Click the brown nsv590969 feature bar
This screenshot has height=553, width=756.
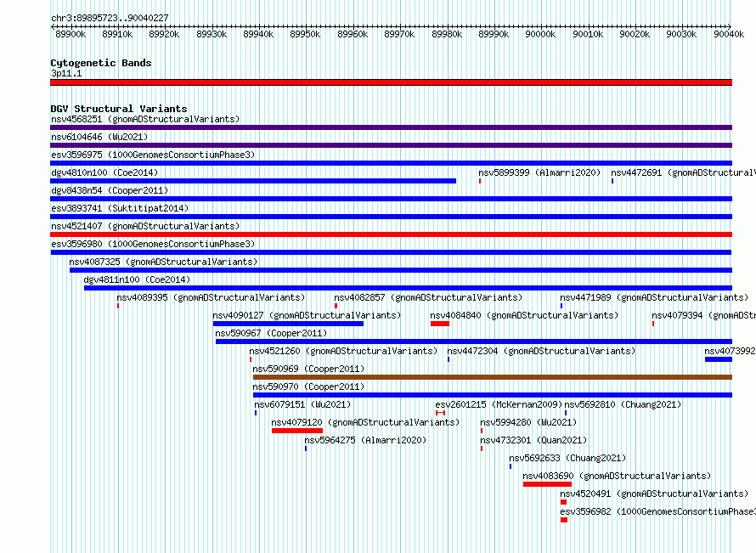tap(493, 377)
